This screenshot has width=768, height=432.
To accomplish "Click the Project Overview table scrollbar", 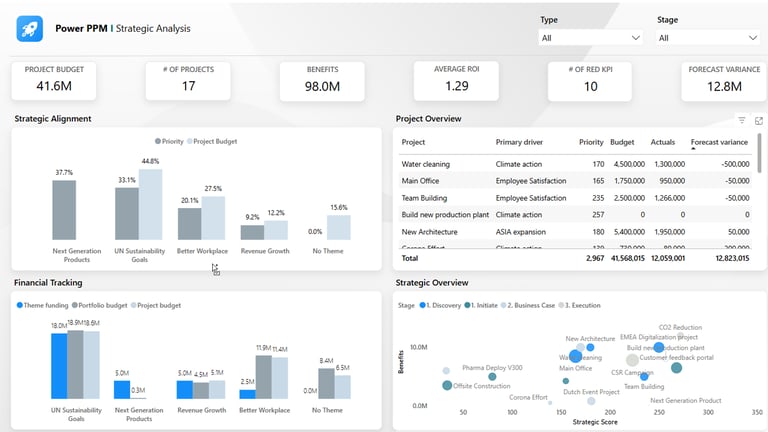I will click(x=760, y=153).
